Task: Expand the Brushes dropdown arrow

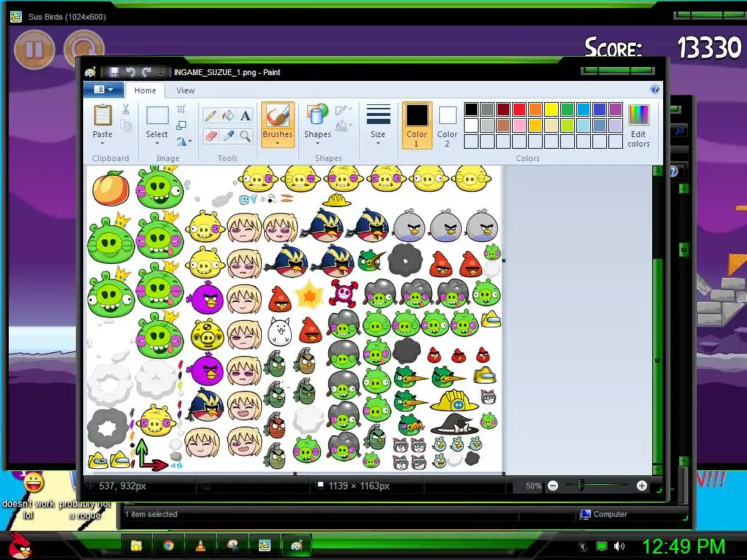Action: (277, 144)
